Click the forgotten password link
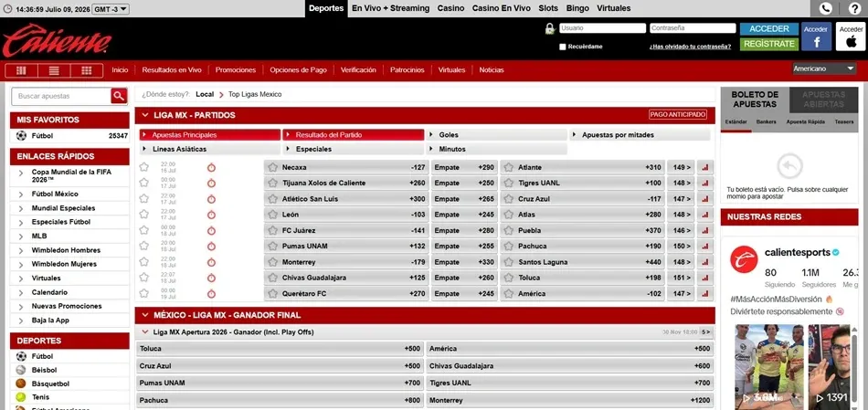868x410 pixels. pos(691,47)
